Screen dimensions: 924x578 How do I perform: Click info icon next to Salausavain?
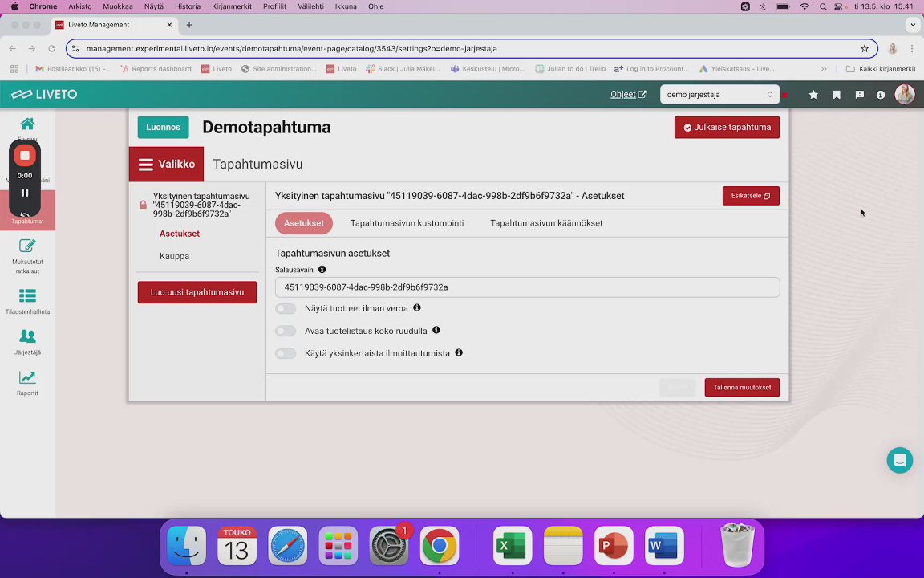322,270
